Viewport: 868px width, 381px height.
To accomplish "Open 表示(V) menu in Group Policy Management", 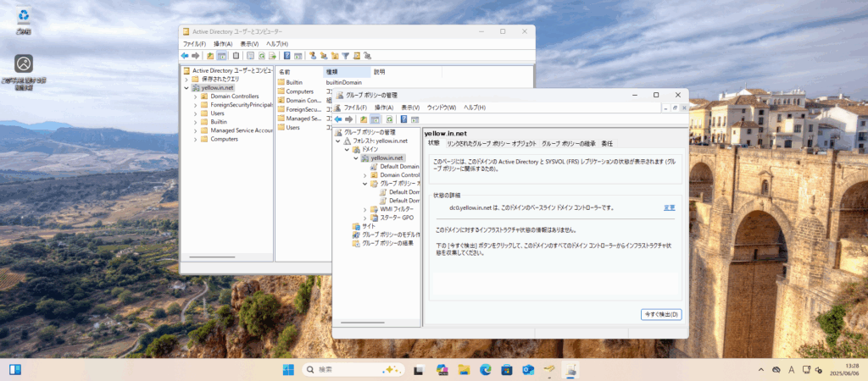I will pos(410,108).
